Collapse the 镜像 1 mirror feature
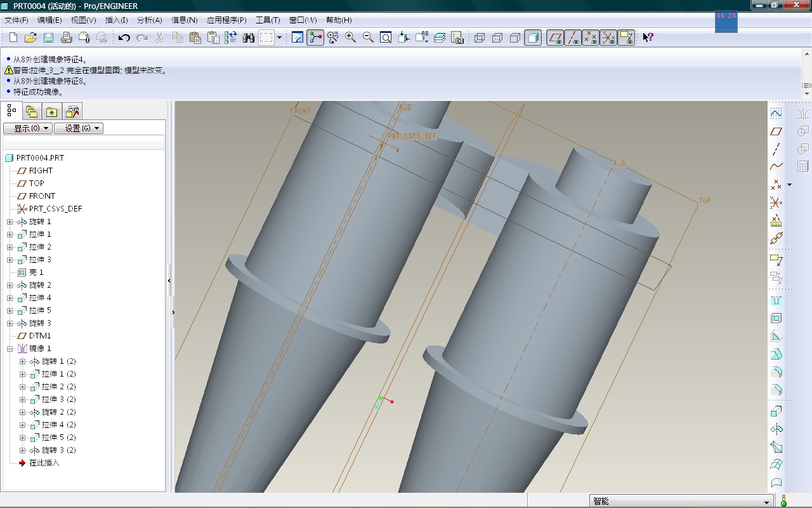Viewport: 812px width, 508px height. pos(10,349)
